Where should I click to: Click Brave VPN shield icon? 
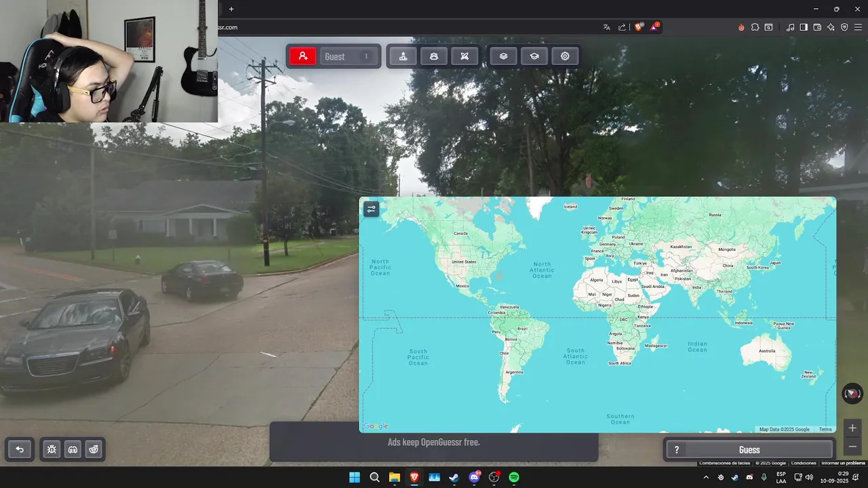pos(844,27)
